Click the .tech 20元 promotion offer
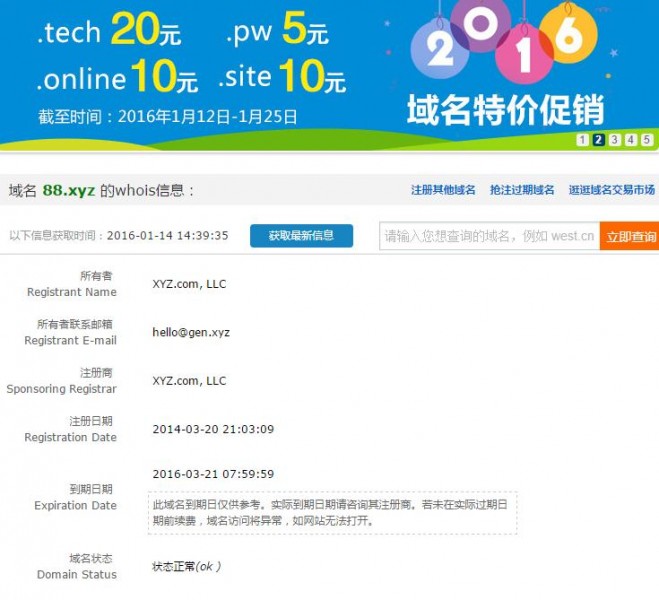This screenshot has width=659, height=600. point(109,32)
